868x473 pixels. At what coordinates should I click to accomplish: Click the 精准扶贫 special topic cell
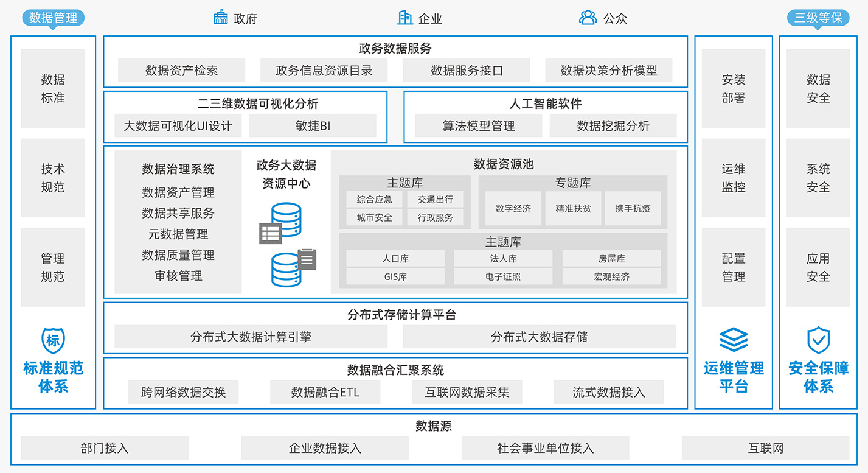click(x=573, y=208)
